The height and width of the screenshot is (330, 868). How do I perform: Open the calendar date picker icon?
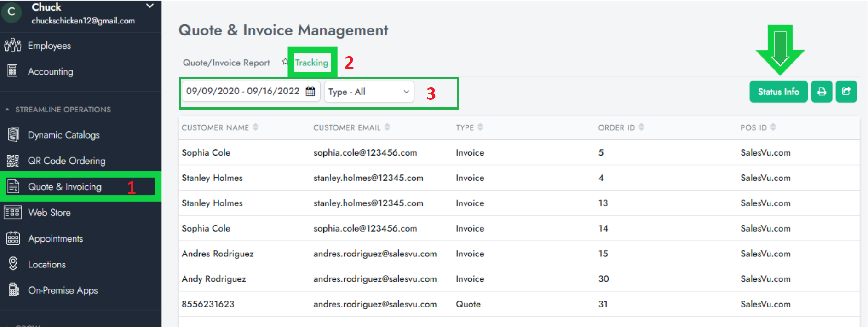pos(310,91)
